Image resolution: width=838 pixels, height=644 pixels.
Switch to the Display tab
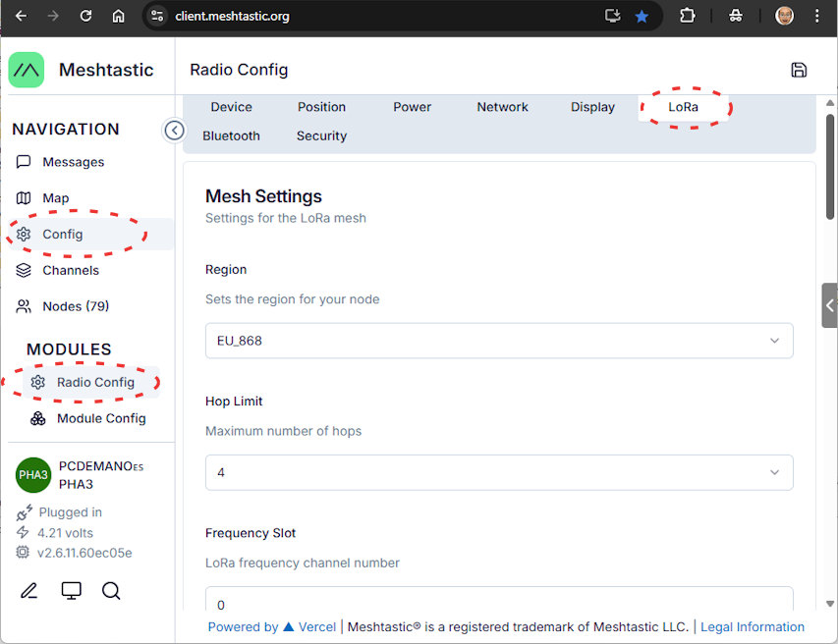pos(592,107)
